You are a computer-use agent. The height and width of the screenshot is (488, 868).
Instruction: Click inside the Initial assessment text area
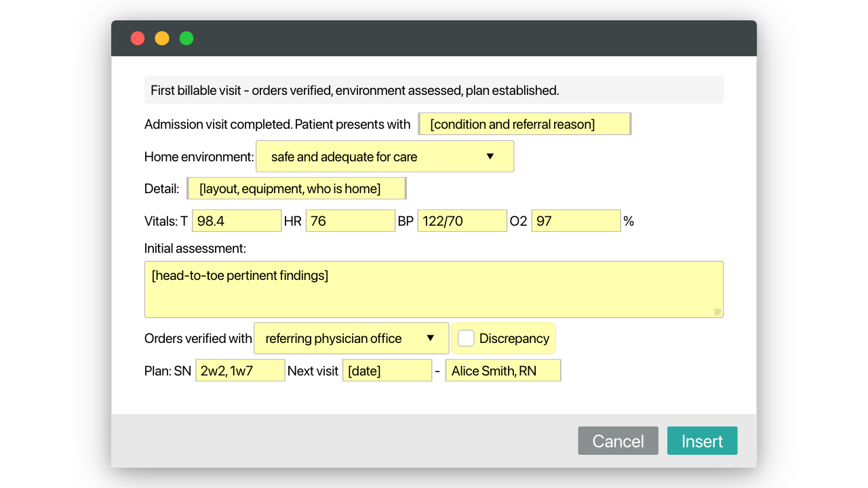coord(434,289)
